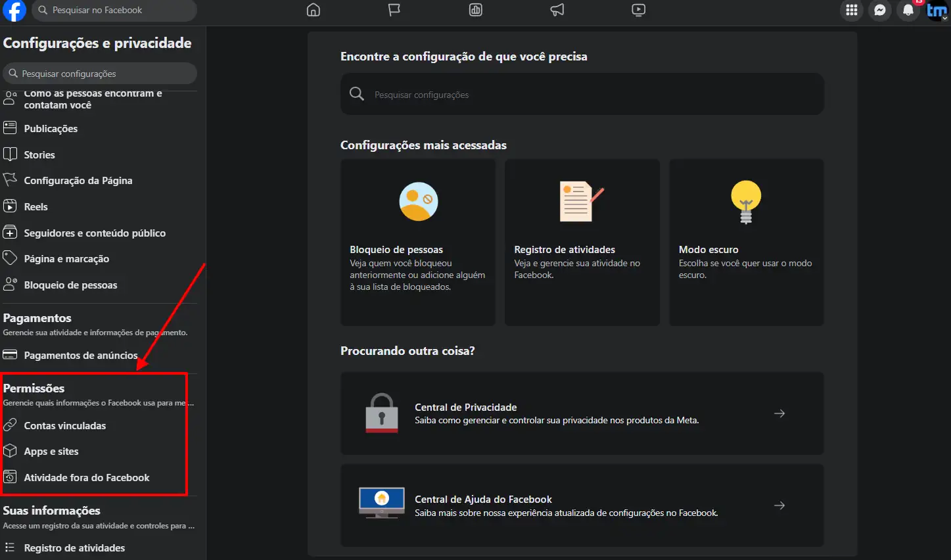951x560 pixels.
Task: Click the Registro de atividades card title
Action: tap(565, 250)
